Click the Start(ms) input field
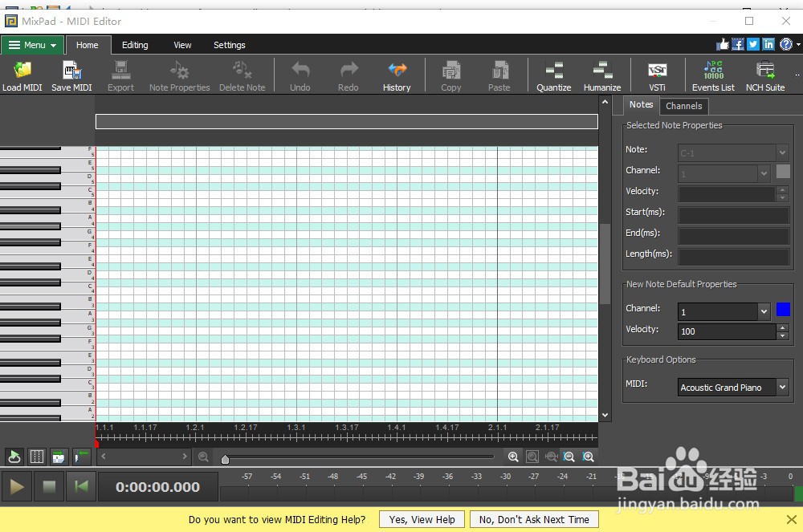Screen dimensions: 803x532 (x=733, y=215)
